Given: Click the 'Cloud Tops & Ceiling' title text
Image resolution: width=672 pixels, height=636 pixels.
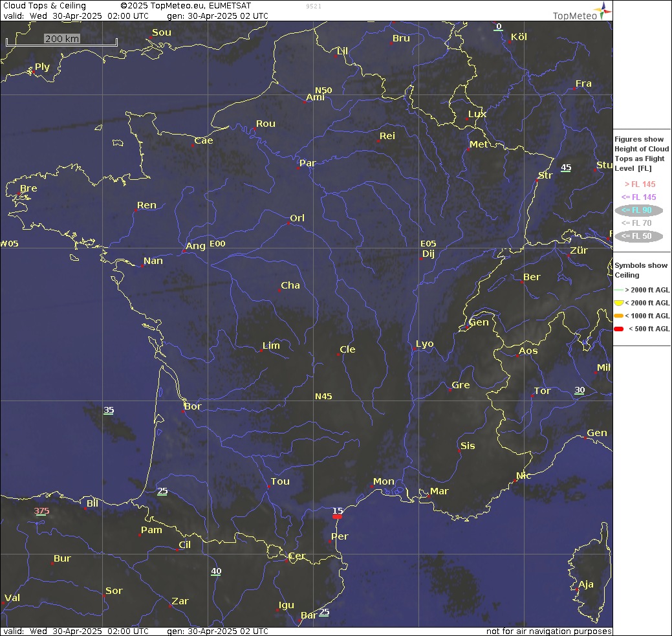Looking at the screenshot, I should pos(45,6).
